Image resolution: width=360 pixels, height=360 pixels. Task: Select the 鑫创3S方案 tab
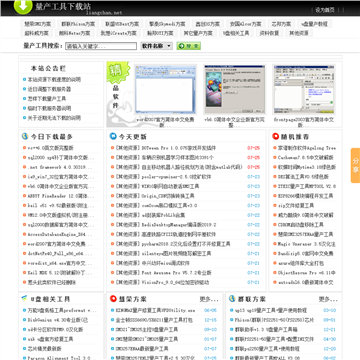208,24
